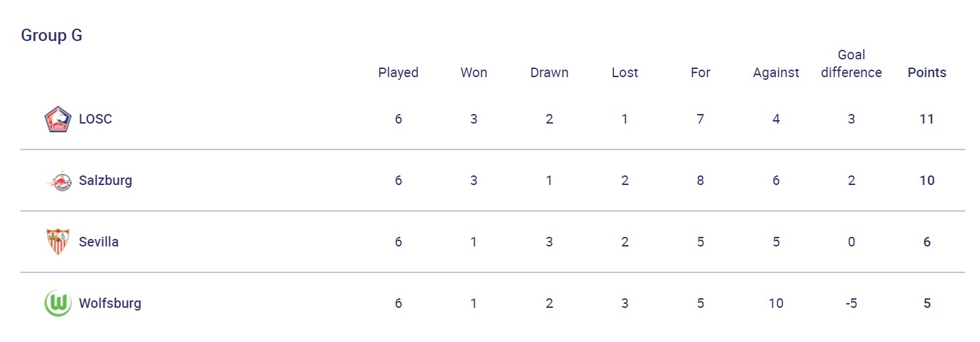This screenshot has height=342, width=980.
Task: Click LOSC's points total of 11
Action: click(x=927, y=119)
